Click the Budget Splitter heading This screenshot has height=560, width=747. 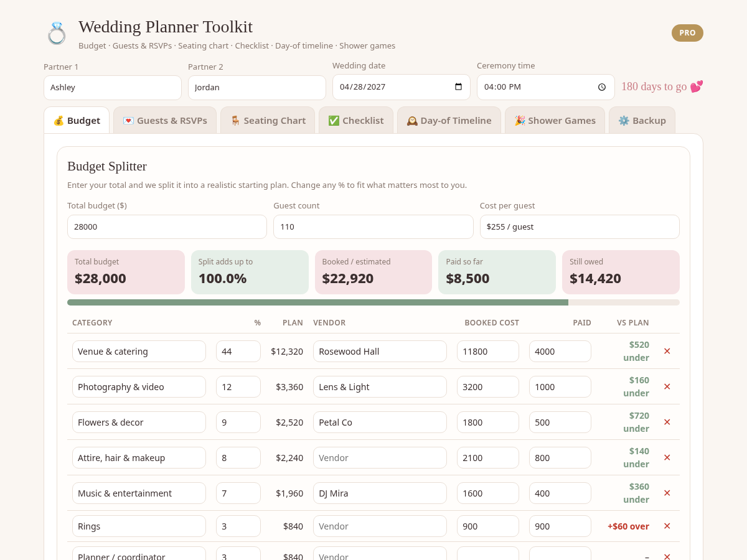(x=107, y=166)
